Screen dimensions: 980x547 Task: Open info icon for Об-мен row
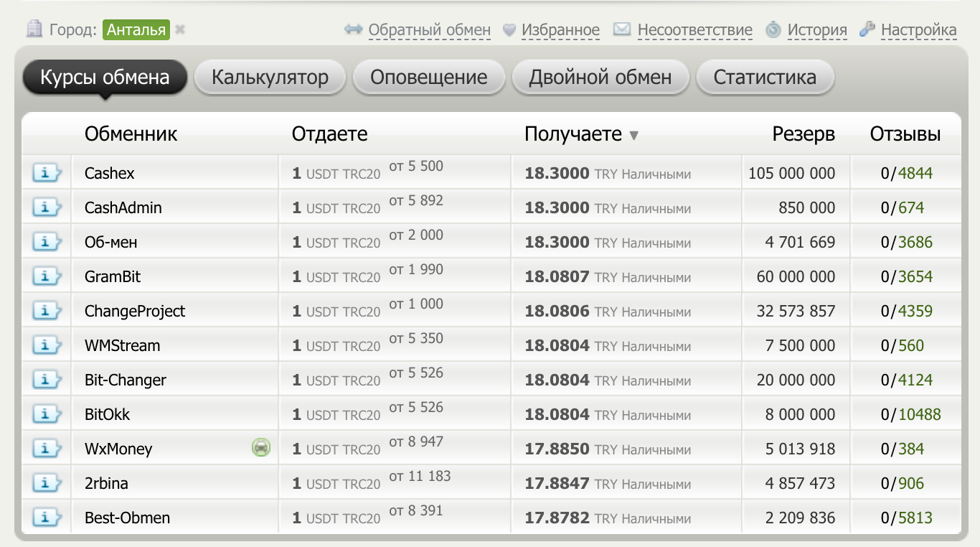46,241
